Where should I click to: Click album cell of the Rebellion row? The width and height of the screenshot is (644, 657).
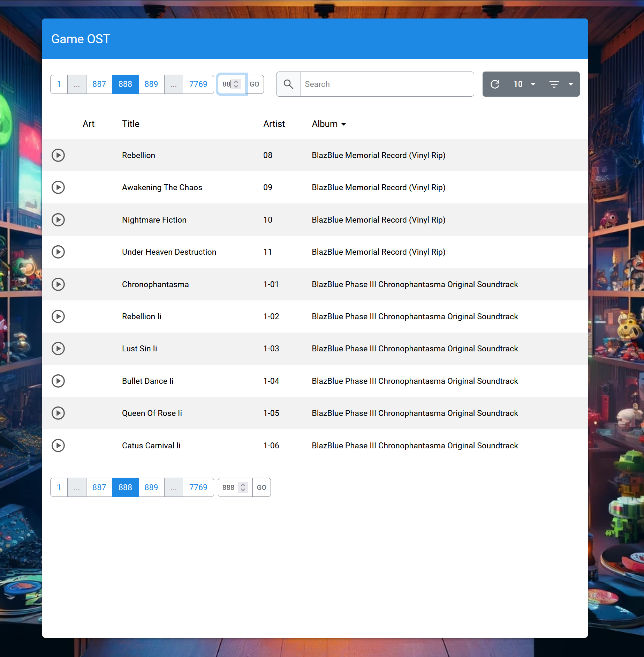pos(379,155)
